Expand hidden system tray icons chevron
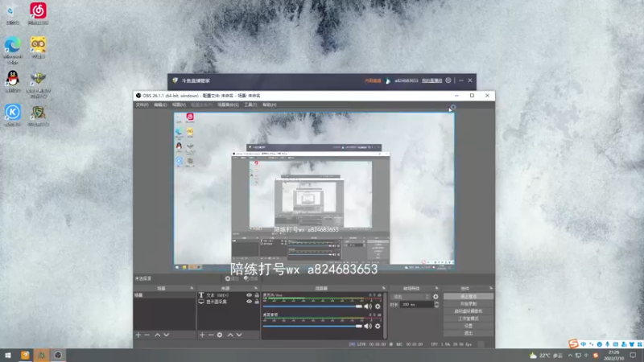The width and height of the screenshot is (644, 362). 570,356
